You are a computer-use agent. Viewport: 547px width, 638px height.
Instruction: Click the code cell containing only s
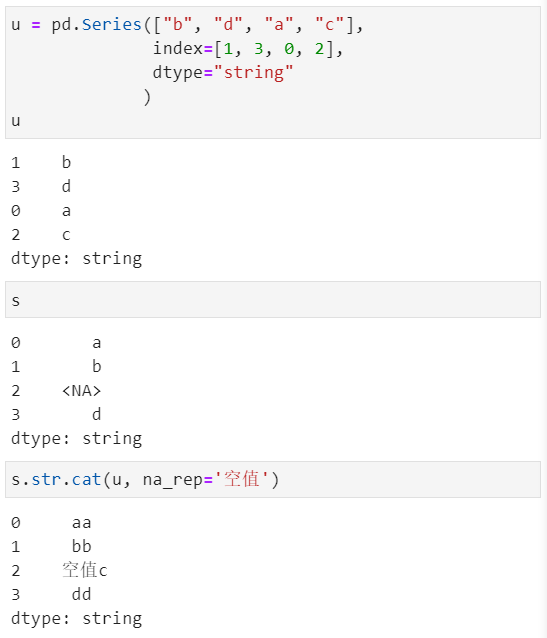click(x=273, y=299)
